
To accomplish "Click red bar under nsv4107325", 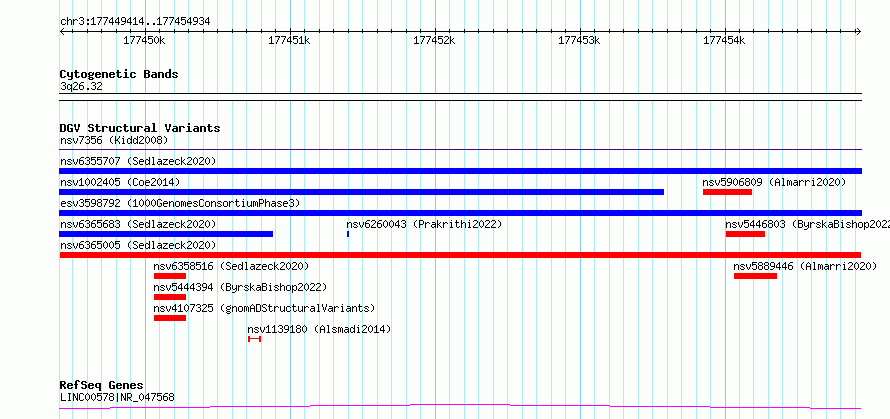I will point(170,318).
